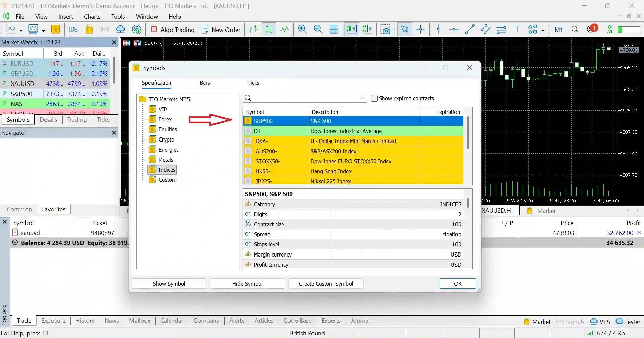Screen dimensions: 644x338
Task: Toggle Algo Trading on the toolbar
Action: coord(173,30)
